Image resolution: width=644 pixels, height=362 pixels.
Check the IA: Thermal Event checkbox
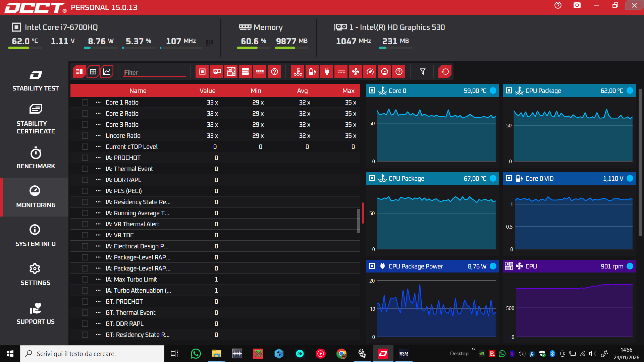[85, 169]
